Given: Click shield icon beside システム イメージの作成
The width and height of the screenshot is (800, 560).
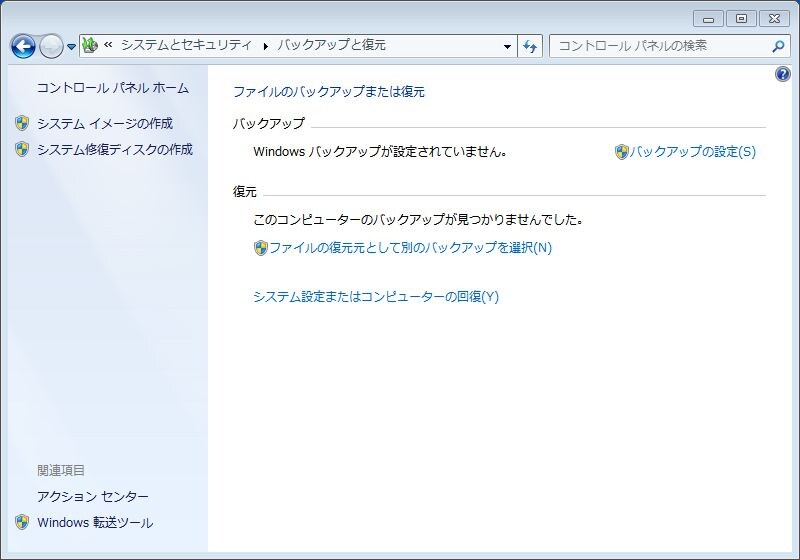Looking at the screenshot, I should (21, 123).
